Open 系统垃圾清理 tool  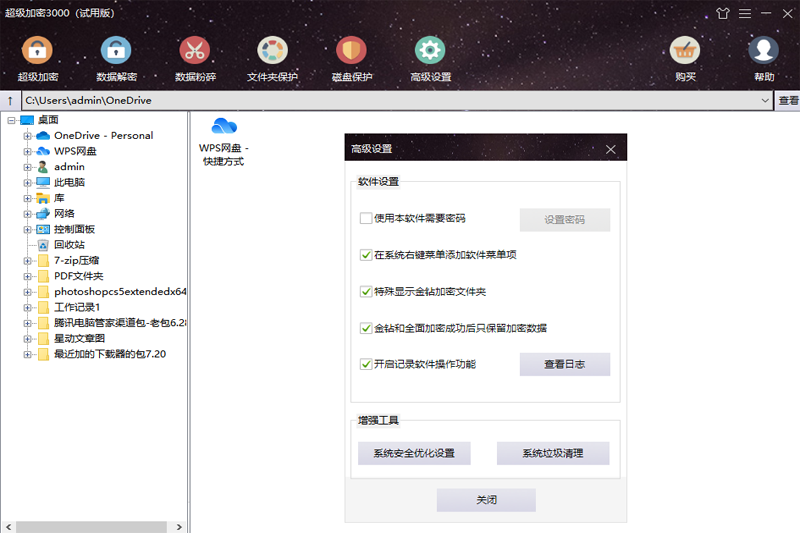pyautogui.click(x=553, y=453)
